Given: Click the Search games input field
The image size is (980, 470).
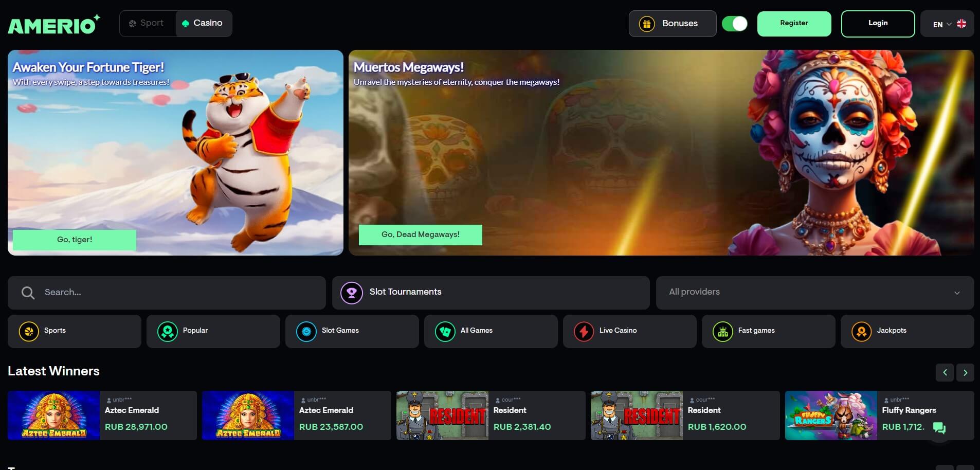Looking at the screenshot, I should click(x=167, y=293).
